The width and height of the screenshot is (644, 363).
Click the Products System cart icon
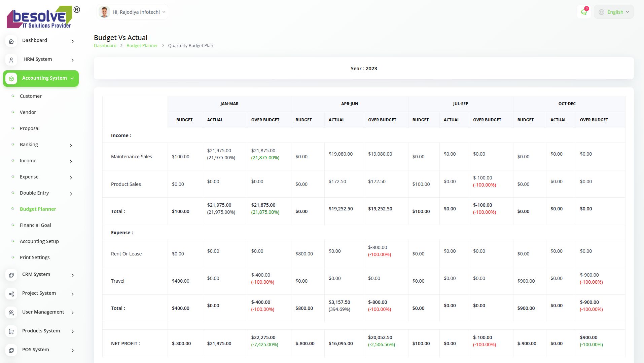[11, 331]
